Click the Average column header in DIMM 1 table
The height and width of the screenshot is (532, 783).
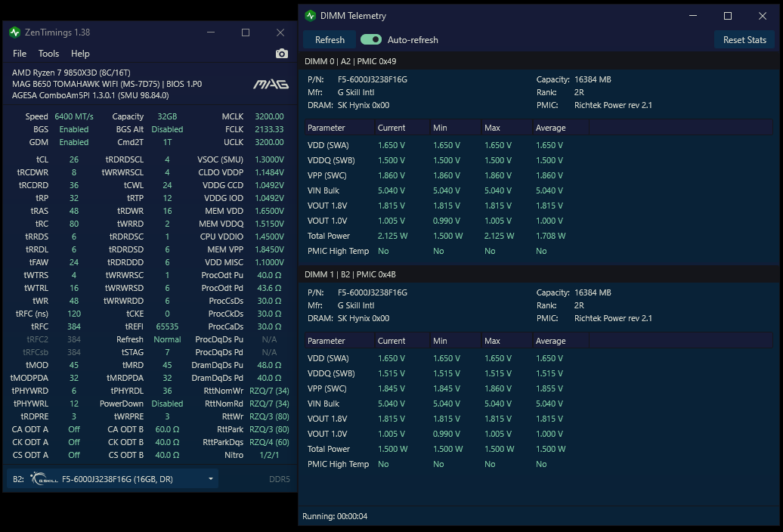[561, 341]
